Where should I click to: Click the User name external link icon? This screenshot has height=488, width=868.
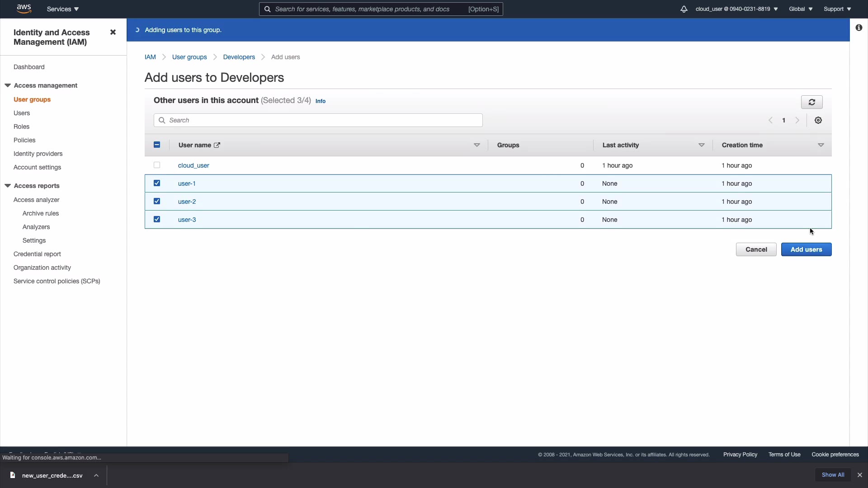click(x=217, y=145)
